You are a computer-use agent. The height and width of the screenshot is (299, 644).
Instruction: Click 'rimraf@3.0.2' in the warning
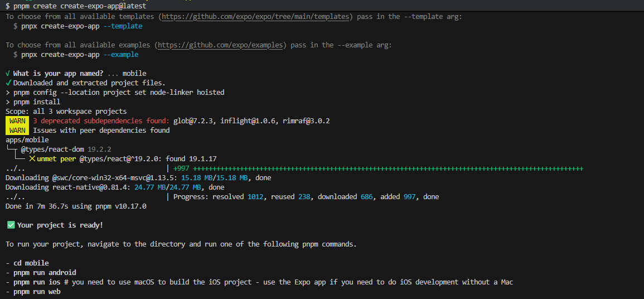click(307, 120)
